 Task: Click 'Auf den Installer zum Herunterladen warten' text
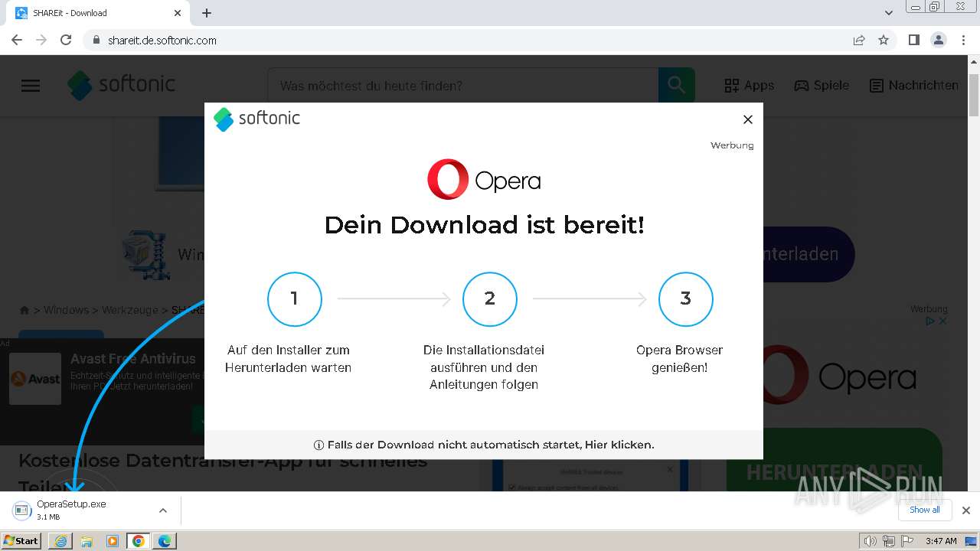(288, 359)
